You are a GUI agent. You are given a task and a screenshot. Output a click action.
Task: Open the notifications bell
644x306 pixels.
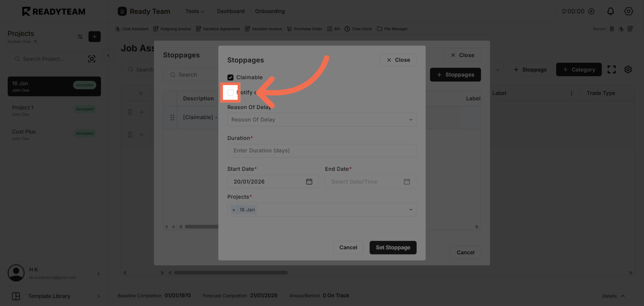click(610, 11)
